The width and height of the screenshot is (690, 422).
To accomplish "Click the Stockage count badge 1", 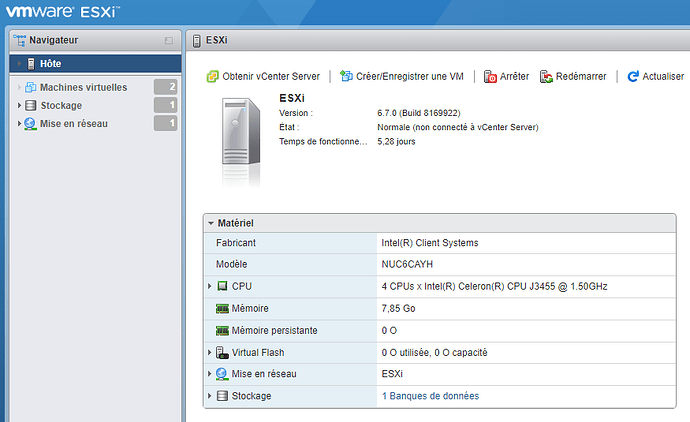I will pos(165,105).
